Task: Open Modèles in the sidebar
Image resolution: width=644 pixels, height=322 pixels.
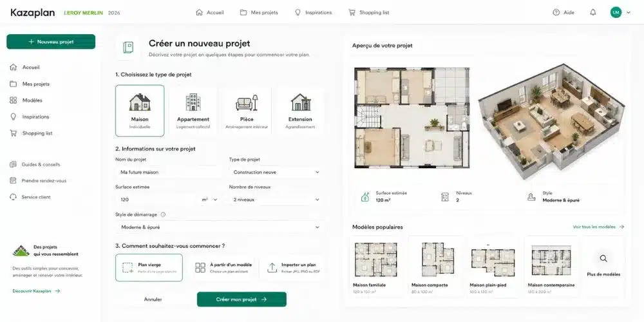Action: click(32, 100)
